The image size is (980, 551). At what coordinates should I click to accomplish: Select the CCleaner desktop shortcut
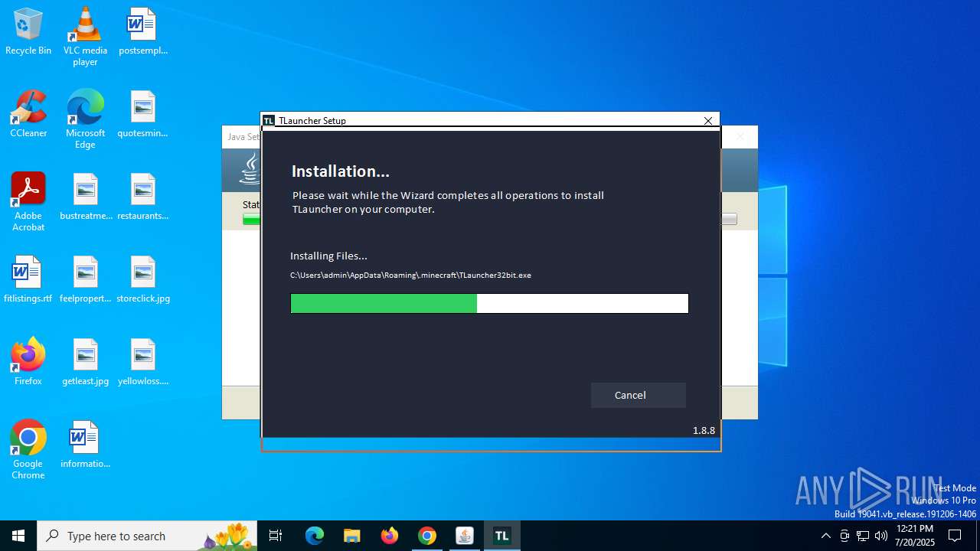(x=28, y=114)
